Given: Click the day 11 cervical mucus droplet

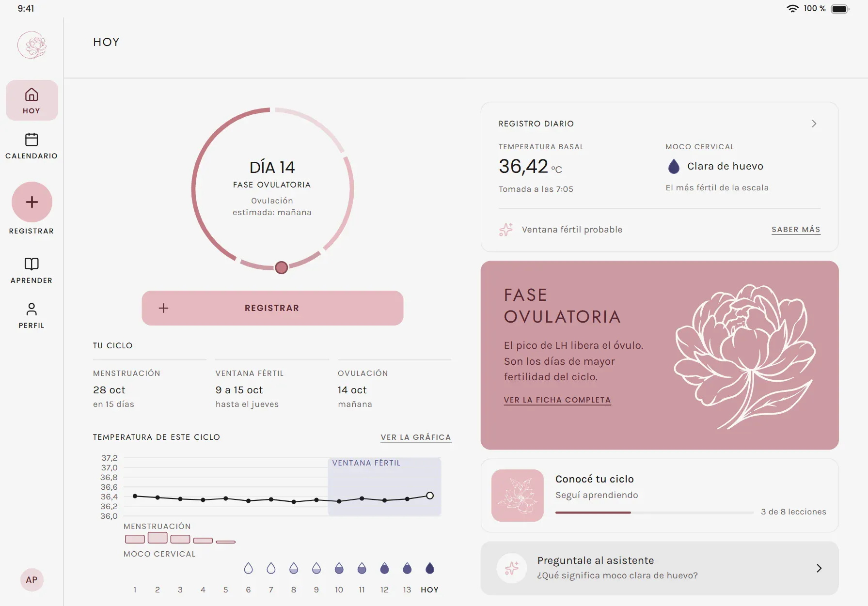Looking at the screenshot, I should coord(362,568).
